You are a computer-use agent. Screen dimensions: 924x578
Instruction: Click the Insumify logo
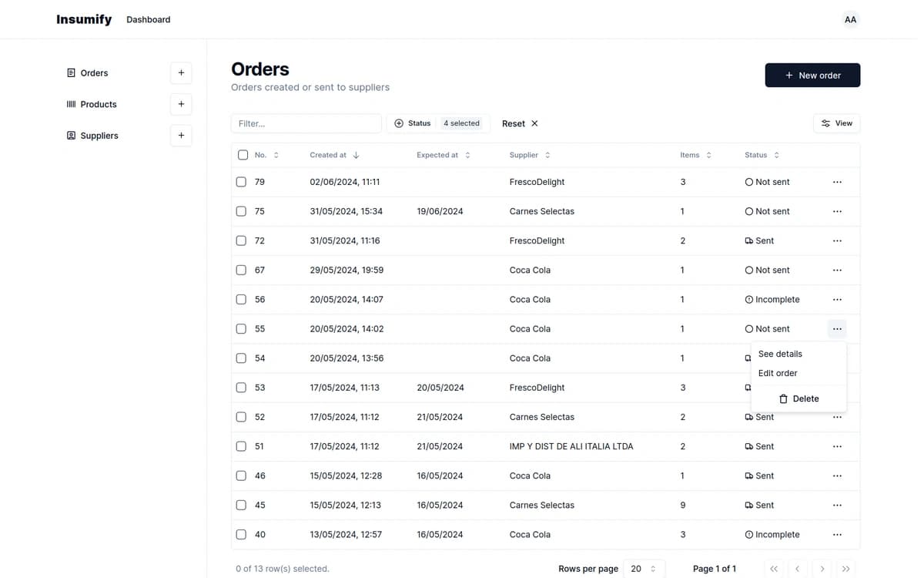[x=84, y=19]
